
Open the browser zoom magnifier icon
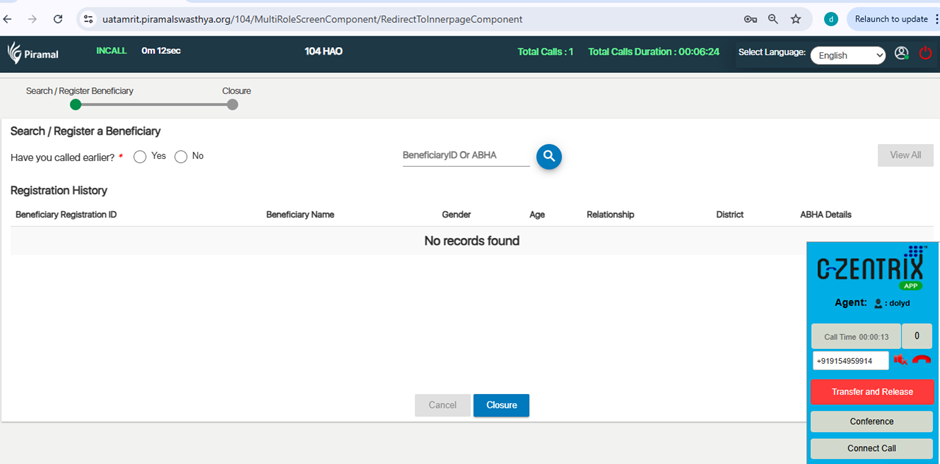click(773, 19)
